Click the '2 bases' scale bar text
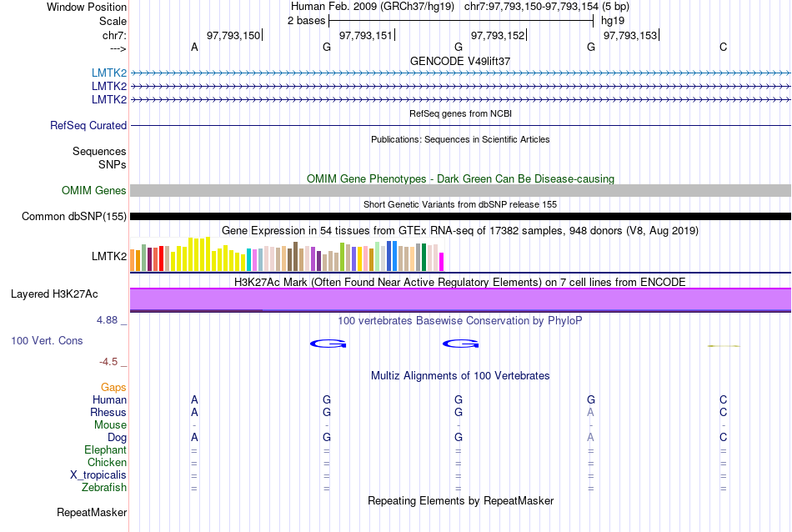Viewport: 792px width, 532px height. [x=307, y=21]
